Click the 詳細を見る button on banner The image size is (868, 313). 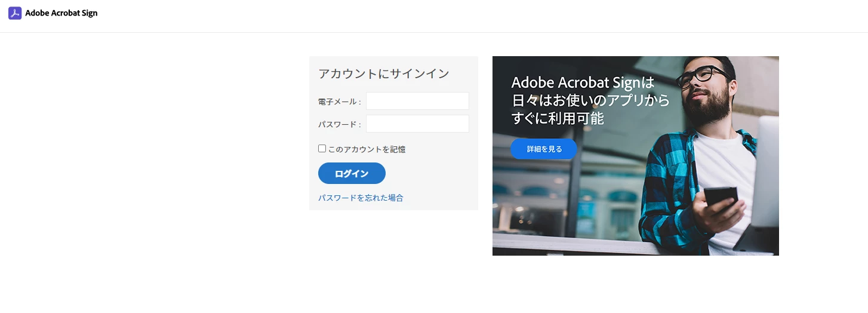click(544, 149)
